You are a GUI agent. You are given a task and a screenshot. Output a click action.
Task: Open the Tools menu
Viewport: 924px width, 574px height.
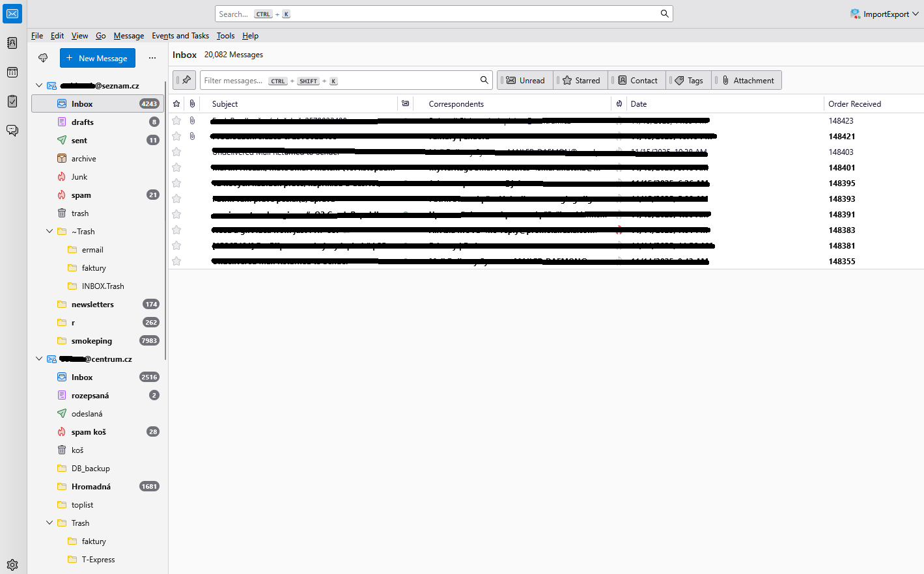pyautogui.click(x=225, y=36)
